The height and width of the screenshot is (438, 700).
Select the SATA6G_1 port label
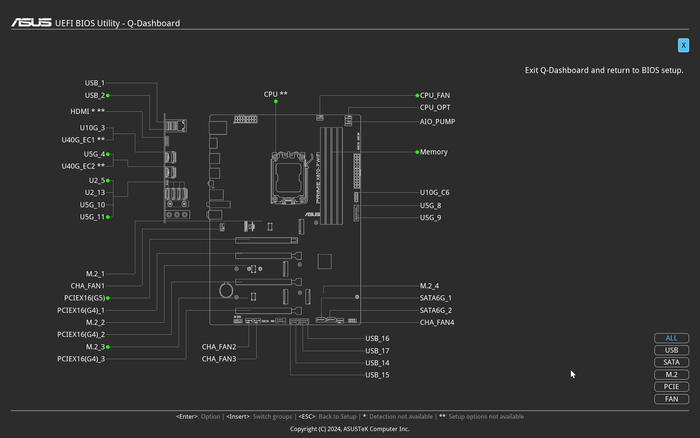point(435,298)
